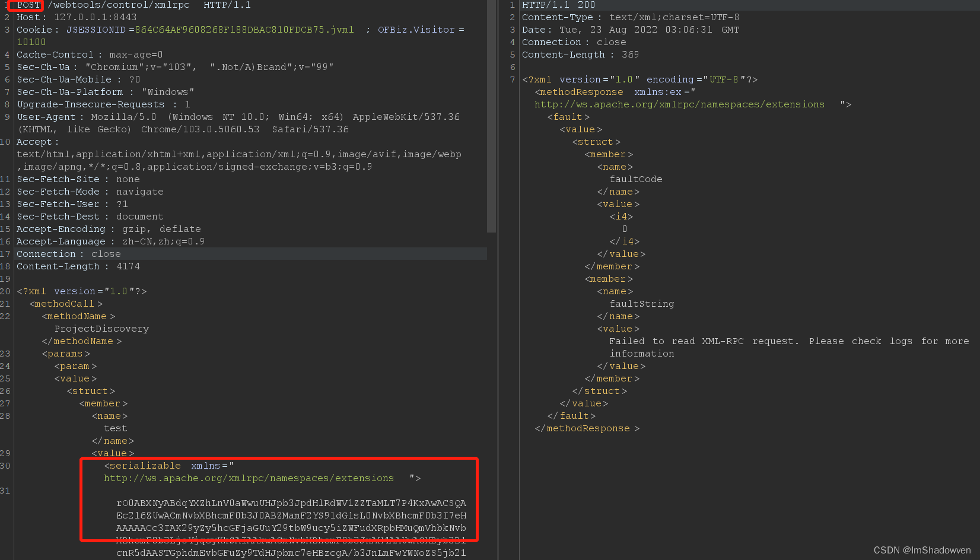Click the faultCode text in the response
The height and width of the screenshot is (560, 980).
point(636,179)
